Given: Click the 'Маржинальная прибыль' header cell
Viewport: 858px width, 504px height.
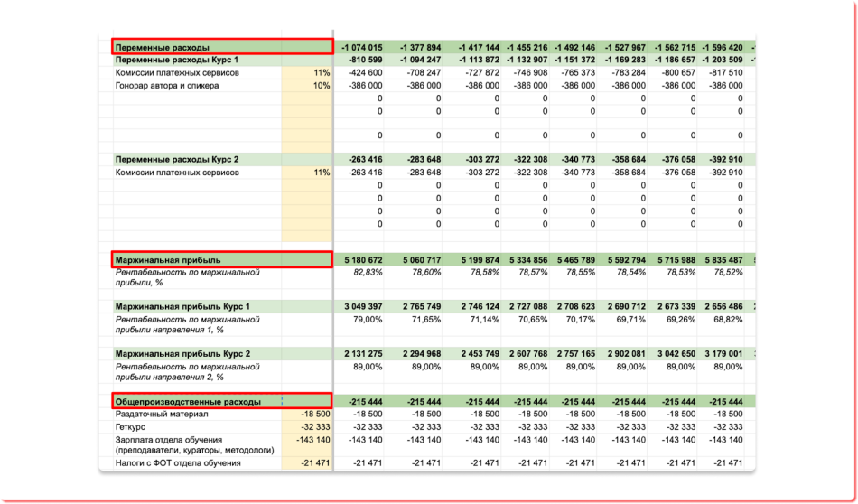Looking at the screenshot, I should point(168,260).
